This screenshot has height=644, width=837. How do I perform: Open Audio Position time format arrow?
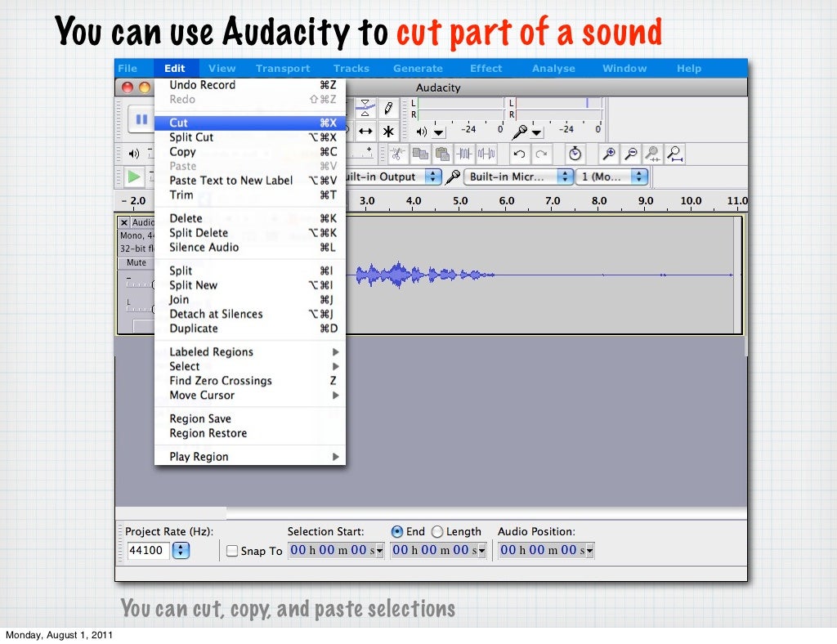tap(590, 551)
